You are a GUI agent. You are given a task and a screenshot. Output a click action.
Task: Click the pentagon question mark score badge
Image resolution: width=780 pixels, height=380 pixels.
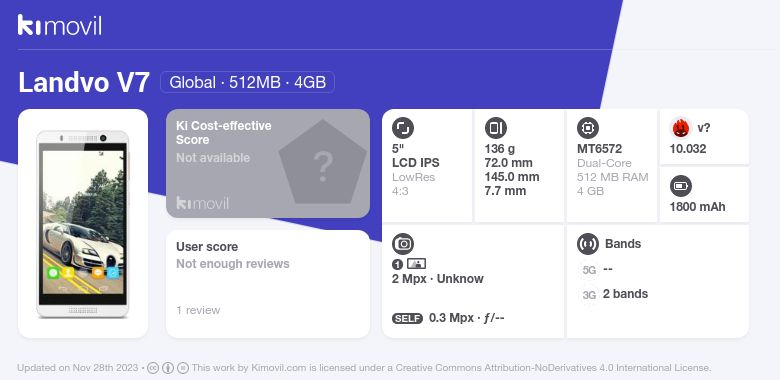322,162
